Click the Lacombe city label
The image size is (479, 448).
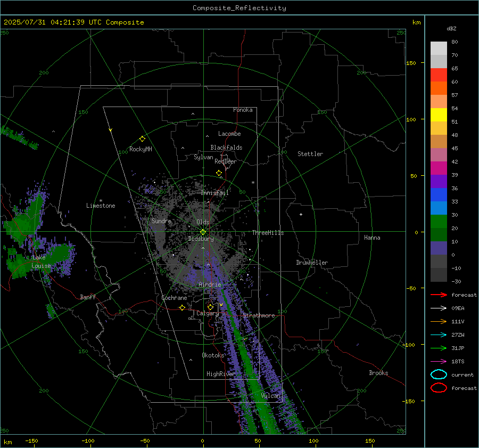[229, 134]
